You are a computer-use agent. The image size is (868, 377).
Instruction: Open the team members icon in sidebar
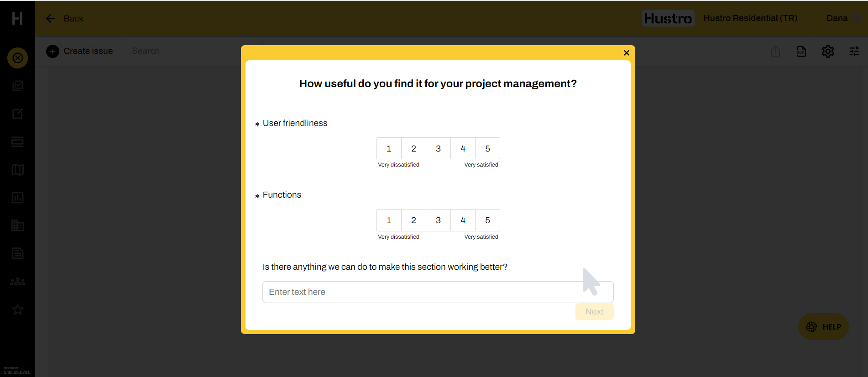[17, 282]
